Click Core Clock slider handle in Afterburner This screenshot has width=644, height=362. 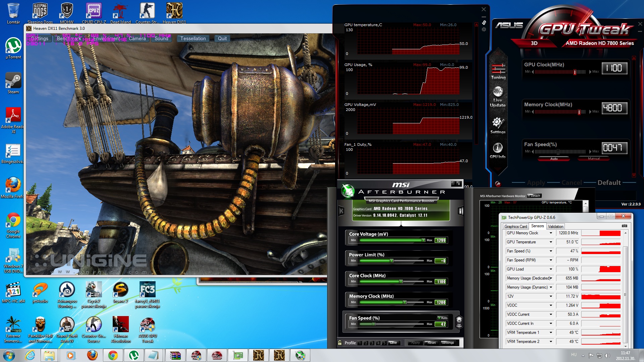coord(401,282)
